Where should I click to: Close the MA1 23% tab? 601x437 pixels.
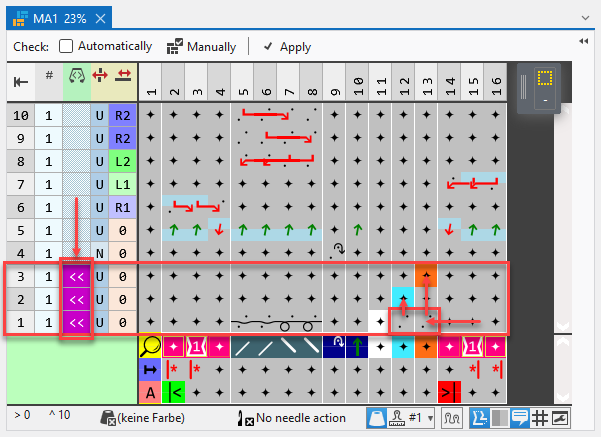tap(101, 16)
